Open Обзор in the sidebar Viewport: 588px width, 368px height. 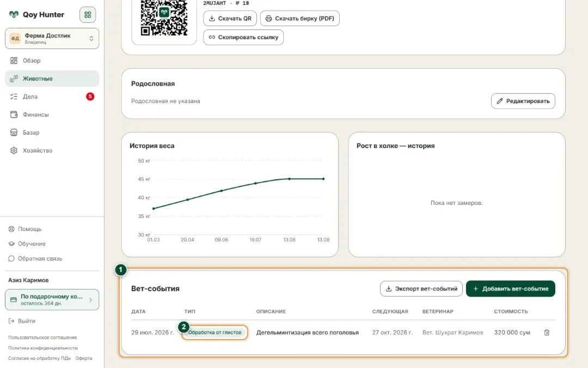click(52, 61)
